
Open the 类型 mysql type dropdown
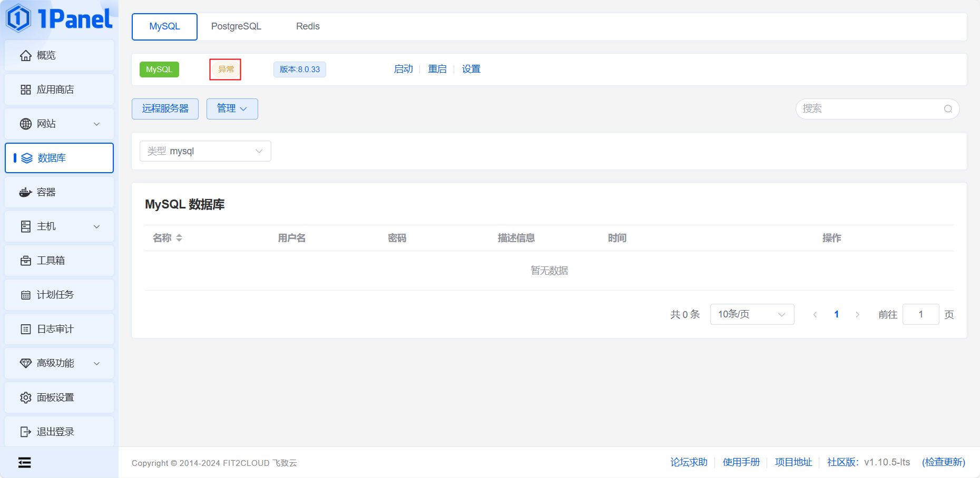[x=205, y=151]
